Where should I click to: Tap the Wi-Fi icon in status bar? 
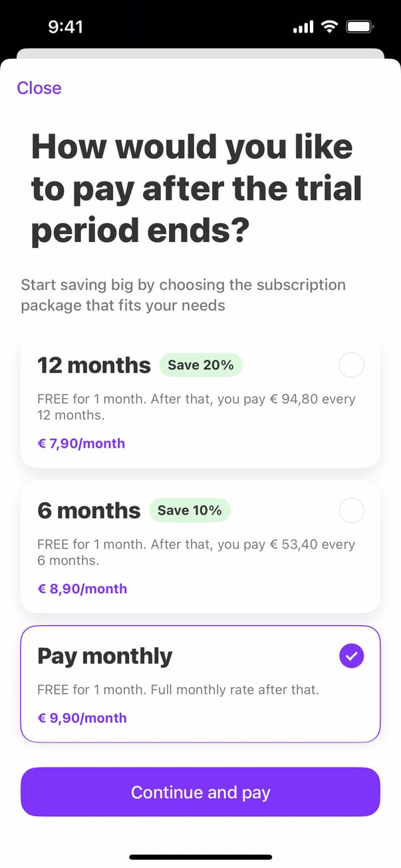click(x=329, y=27)
